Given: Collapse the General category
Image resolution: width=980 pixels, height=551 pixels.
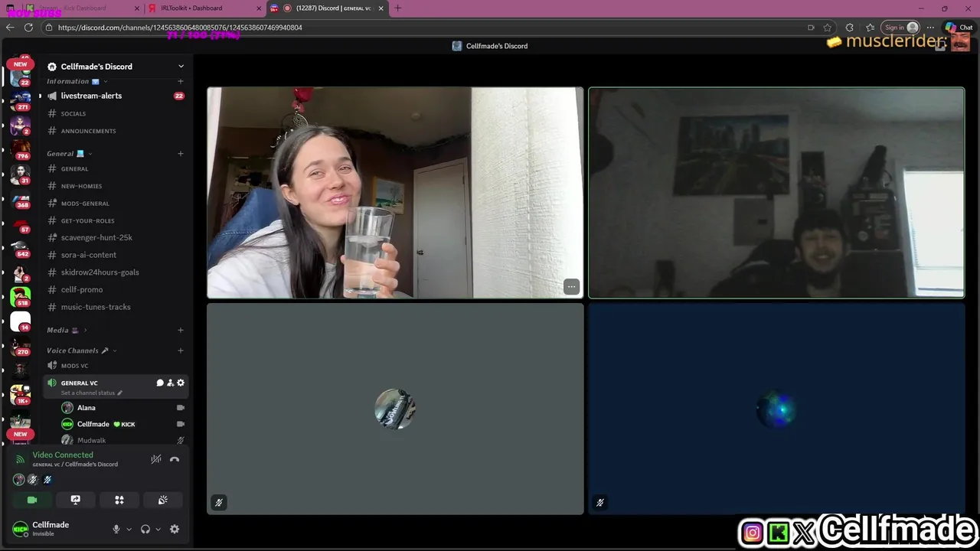Looking at the screenshot, I should point(69,154).
